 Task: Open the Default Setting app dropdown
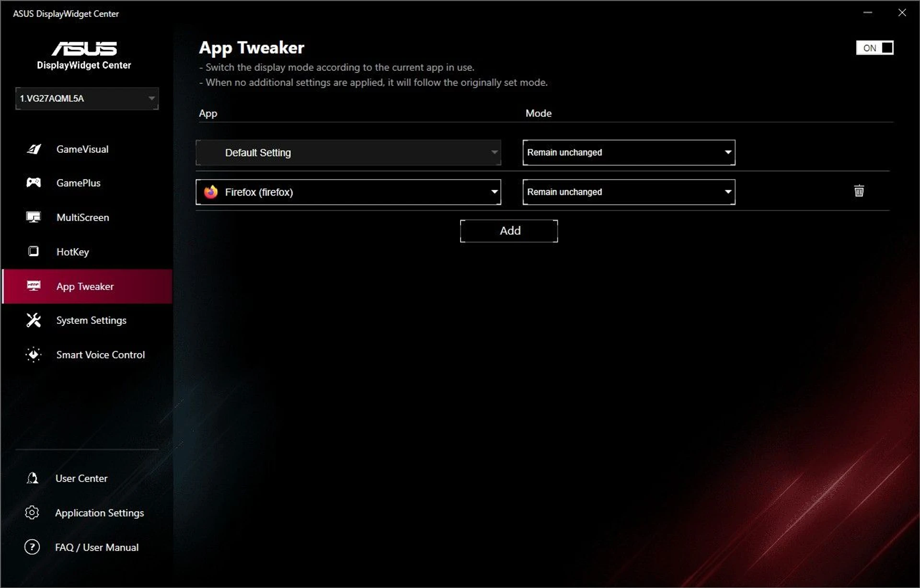(x=348, y=152)
